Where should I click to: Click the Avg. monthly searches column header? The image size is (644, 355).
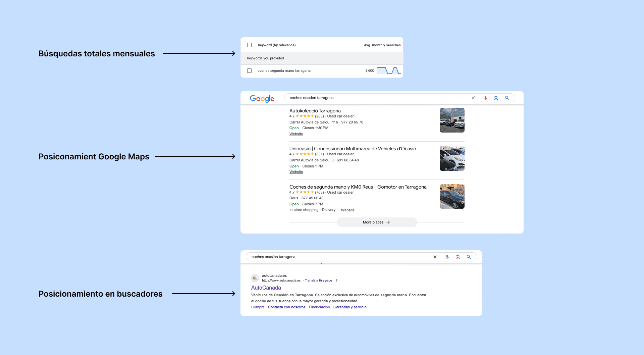click(382, 45)
